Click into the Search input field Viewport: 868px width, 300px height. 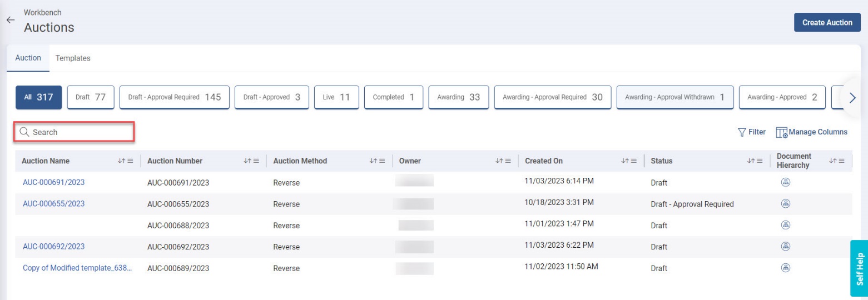coord(78,132)
